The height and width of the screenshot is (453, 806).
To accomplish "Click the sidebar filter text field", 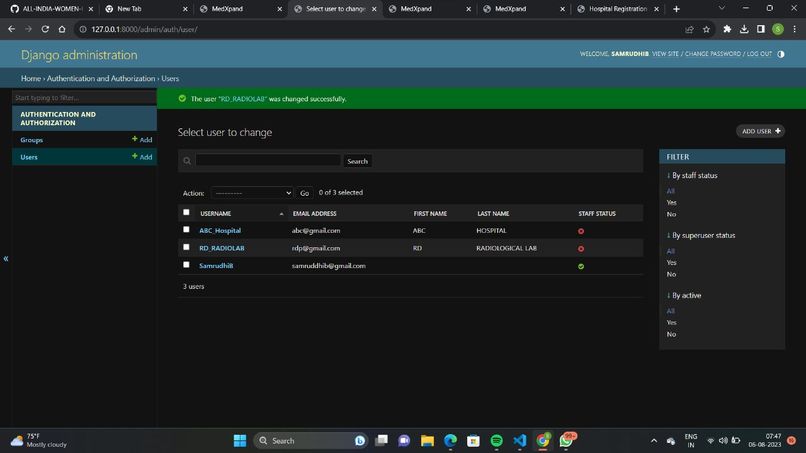I will tap(84, 97).
